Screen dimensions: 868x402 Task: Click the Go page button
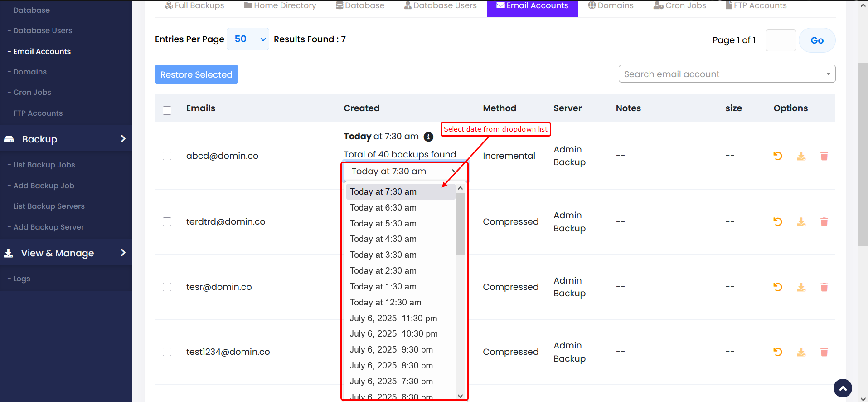coord(817,40)
